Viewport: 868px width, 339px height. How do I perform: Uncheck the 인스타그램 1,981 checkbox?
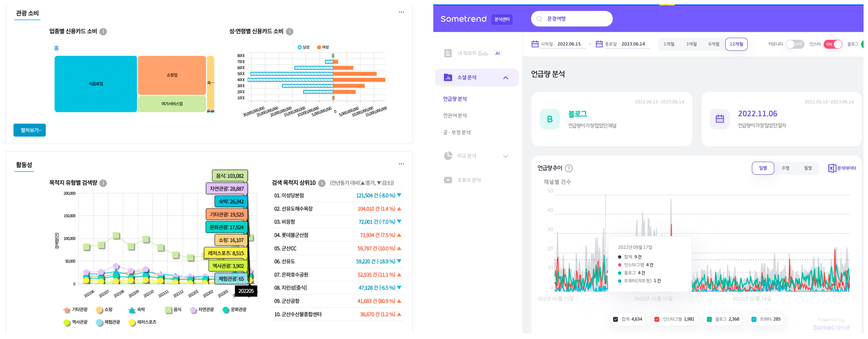coord(656,319)
